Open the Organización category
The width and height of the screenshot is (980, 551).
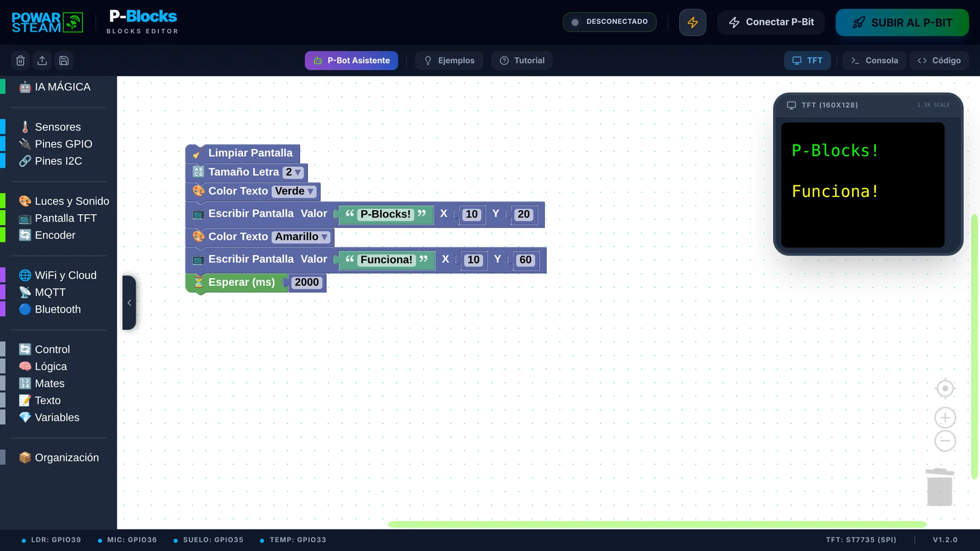[59, 458]
